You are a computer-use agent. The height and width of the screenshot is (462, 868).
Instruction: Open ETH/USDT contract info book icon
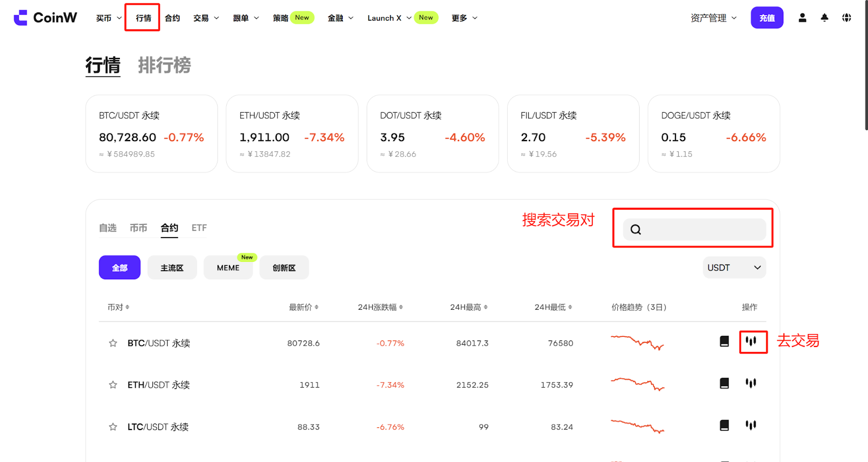point(724,383)
